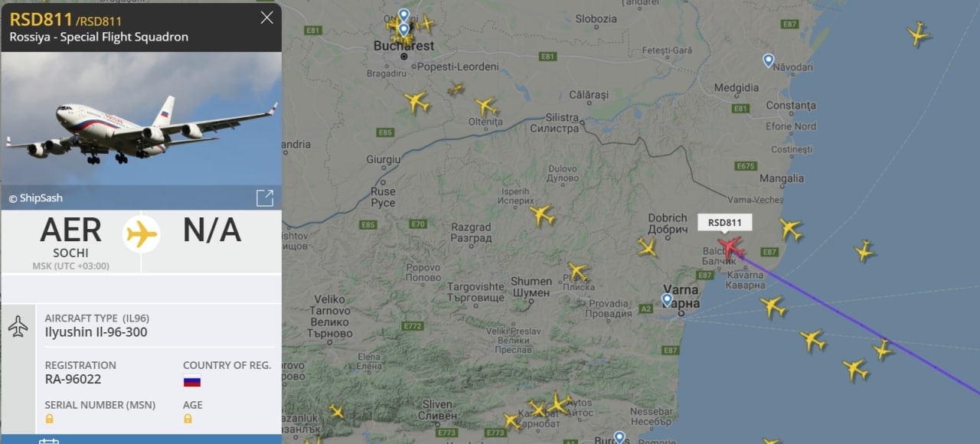Click the RSD811 callsign label on map

pos(724,223)
